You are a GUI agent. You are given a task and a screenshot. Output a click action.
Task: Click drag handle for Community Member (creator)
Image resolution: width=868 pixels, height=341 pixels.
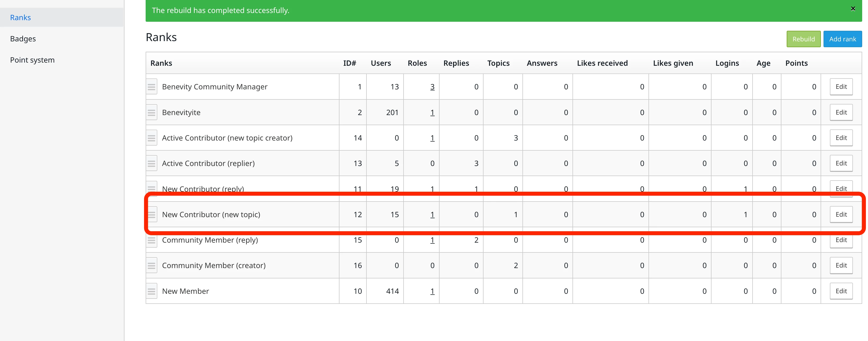[x=152, y=265]
